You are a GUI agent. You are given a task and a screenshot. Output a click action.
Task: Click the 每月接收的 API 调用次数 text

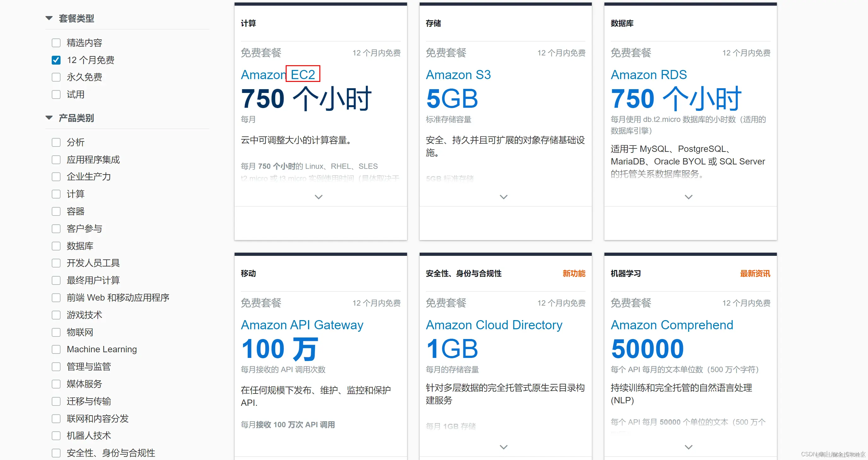[283, 370]
